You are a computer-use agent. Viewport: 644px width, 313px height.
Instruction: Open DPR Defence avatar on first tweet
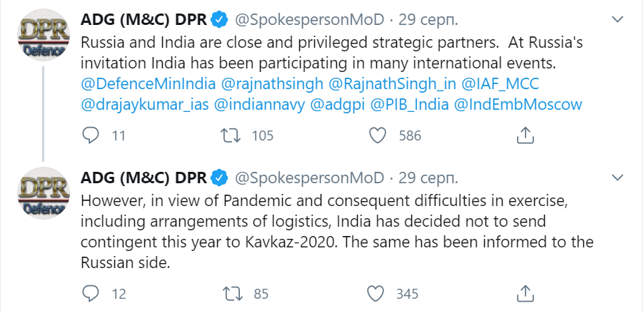[43, 35]
